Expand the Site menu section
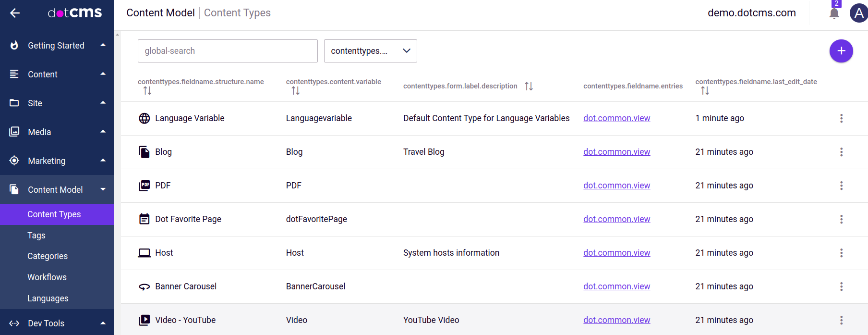The image size is (868, 335). (x=103, y=103)
